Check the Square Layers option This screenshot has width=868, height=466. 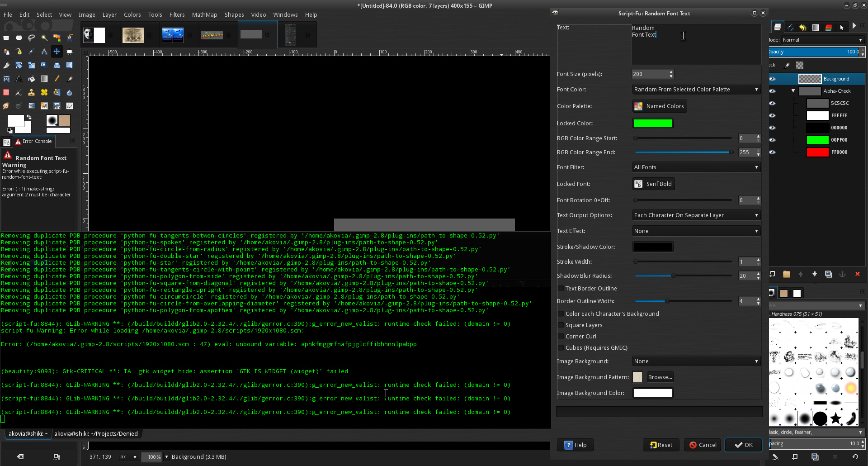tap(561, 325)
